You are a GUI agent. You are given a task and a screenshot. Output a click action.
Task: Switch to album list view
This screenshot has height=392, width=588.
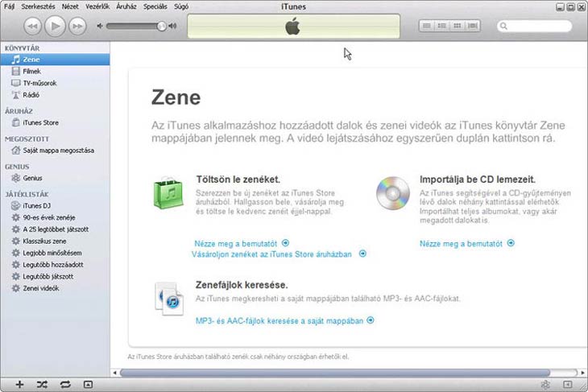(442, 26)
